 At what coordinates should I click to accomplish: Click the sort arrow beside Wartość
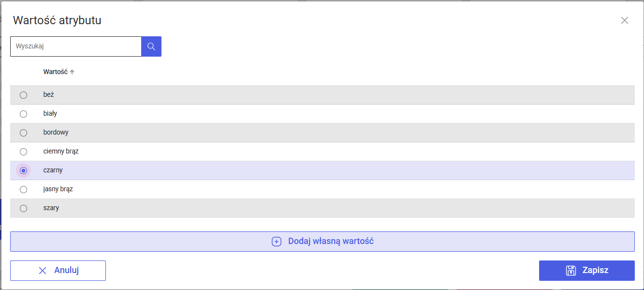[73, 72]
